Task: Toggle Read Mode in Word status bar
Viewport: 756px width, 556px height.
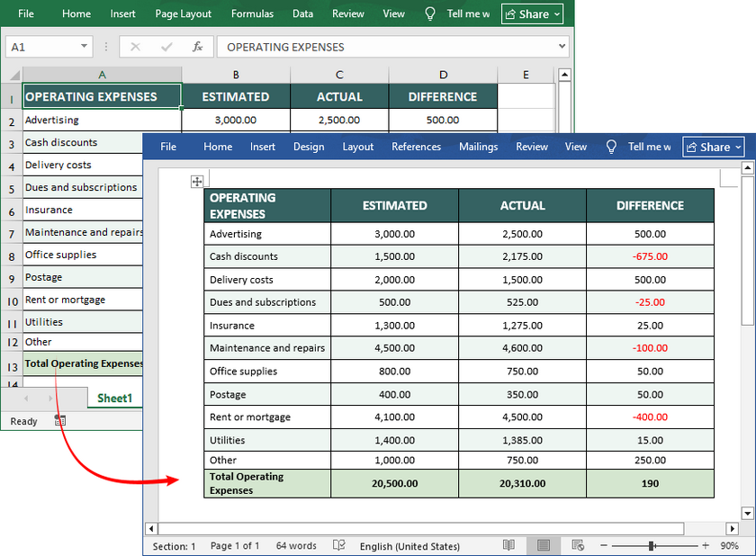Action: [x=508, y=545]
